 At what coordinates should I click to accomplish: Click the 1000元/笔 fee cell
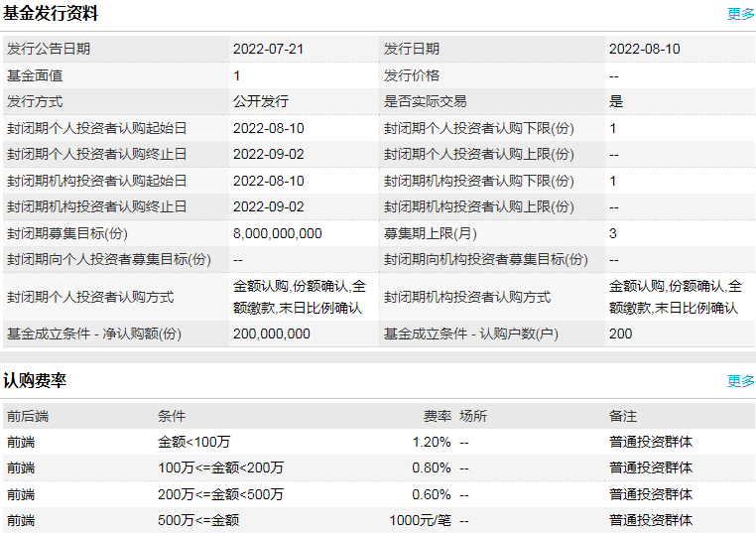tap(420, 520)
